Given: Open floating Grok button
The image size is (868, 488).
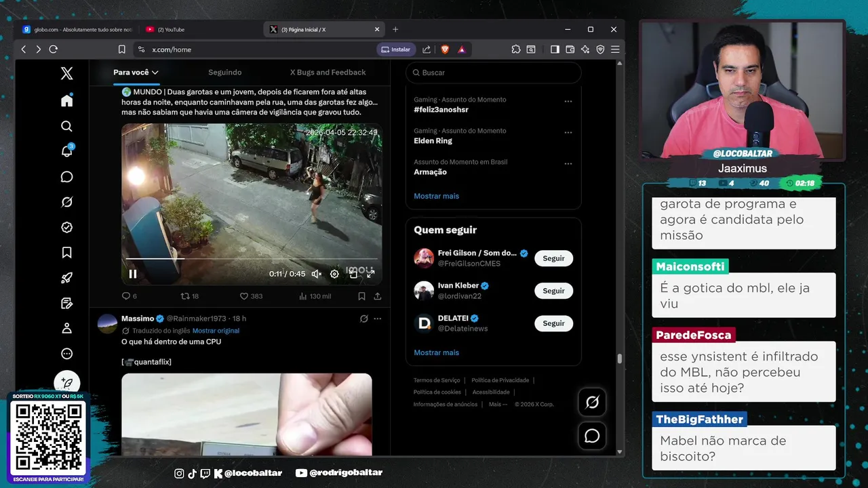Looking at the screenshot, I should [x=592, y=403].
